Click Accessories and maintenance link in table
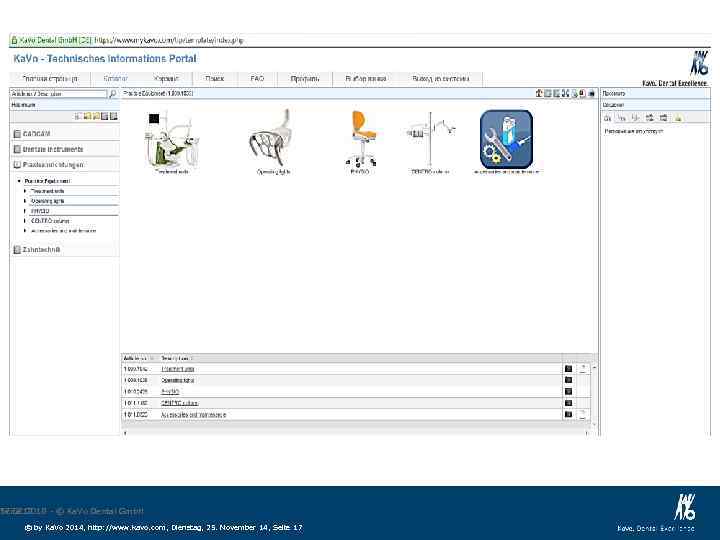 [x=193, y=415]
